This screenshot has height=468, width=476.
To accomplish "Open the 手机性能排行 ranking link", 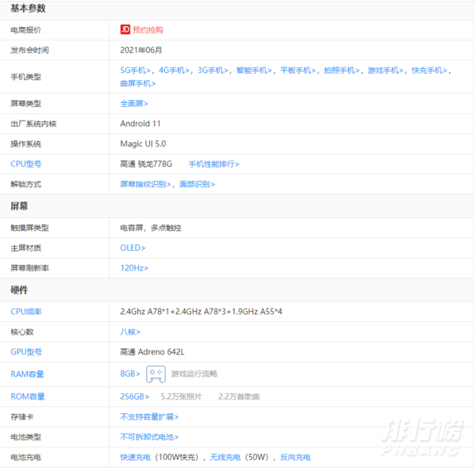I will pyautogui.click(x=214, y=164).
